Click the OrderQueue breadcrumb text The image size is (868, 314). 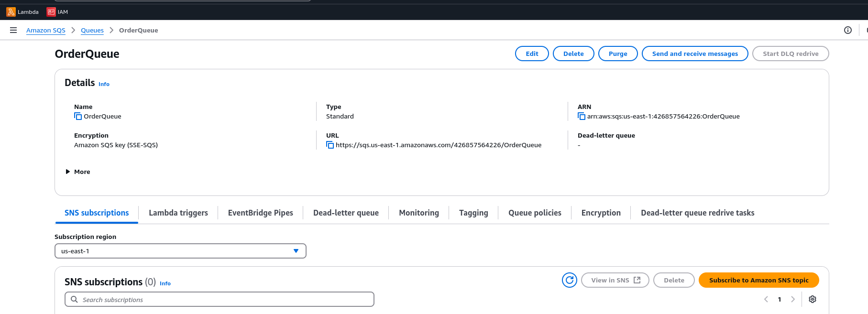pyautogui.click(x=138, y=30)
